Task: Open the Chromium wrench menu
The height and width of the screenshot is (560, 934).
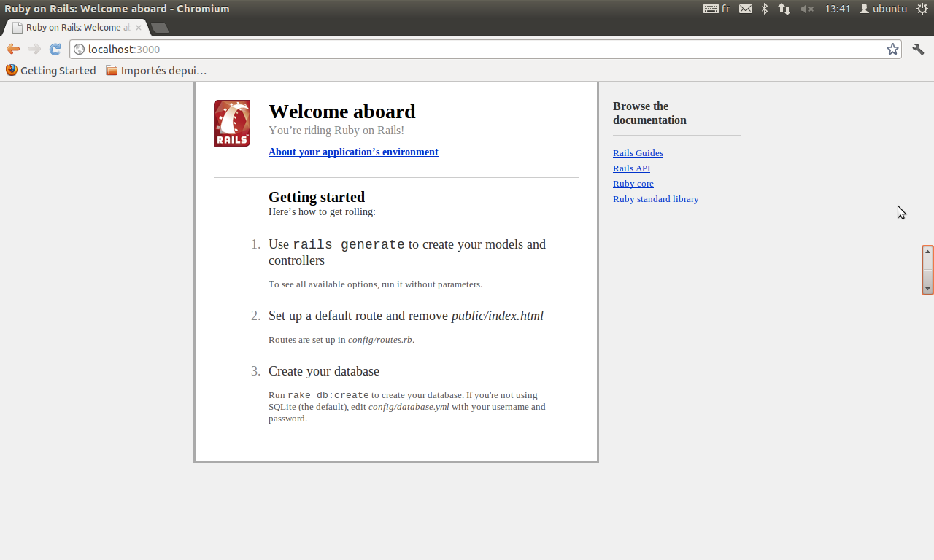Action: [918, 49]
